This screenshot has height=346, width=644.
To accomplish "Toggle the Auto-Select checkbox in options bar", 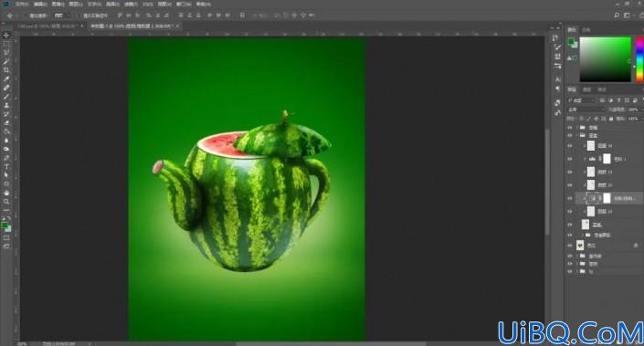I will pos(26,16).
